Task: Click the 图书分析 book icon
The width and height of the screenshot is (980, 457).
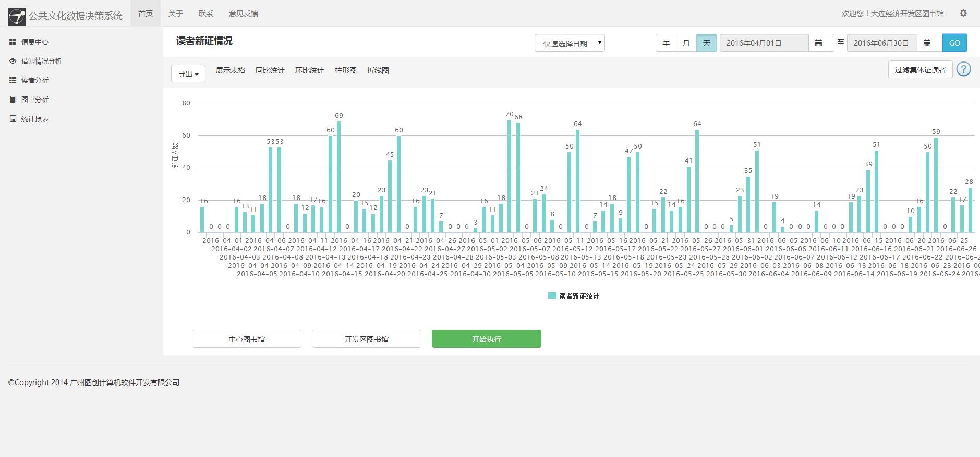Action: pyautogui.click(x=13, y=100)
